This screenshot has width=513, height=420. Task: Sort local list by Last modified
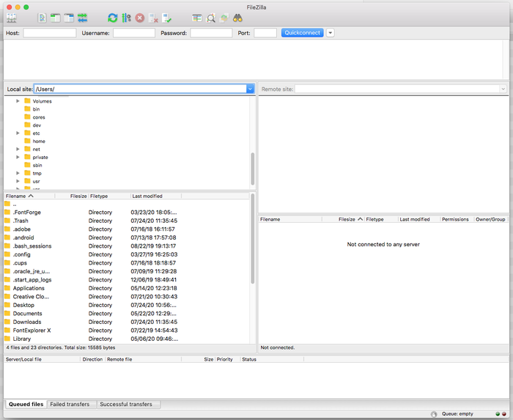(x=155, y=196)
